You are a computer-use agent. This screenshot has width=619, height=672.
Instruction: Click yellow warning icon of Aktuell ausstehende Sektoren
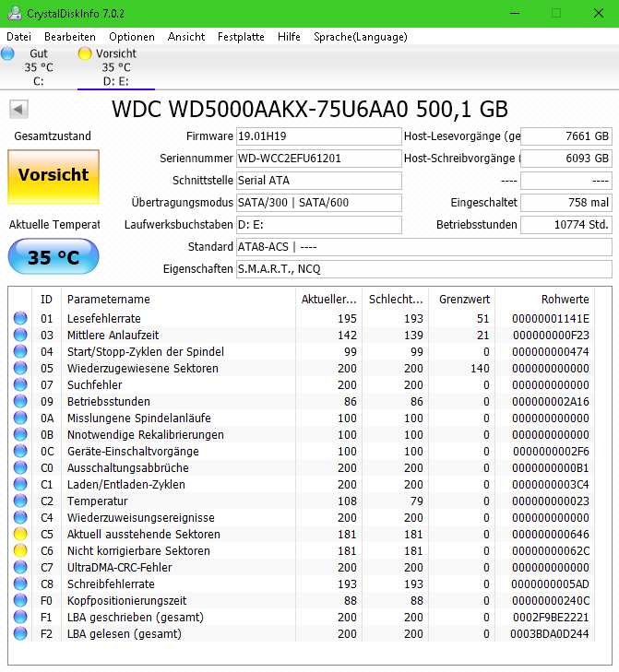click(x=20, y=534)
